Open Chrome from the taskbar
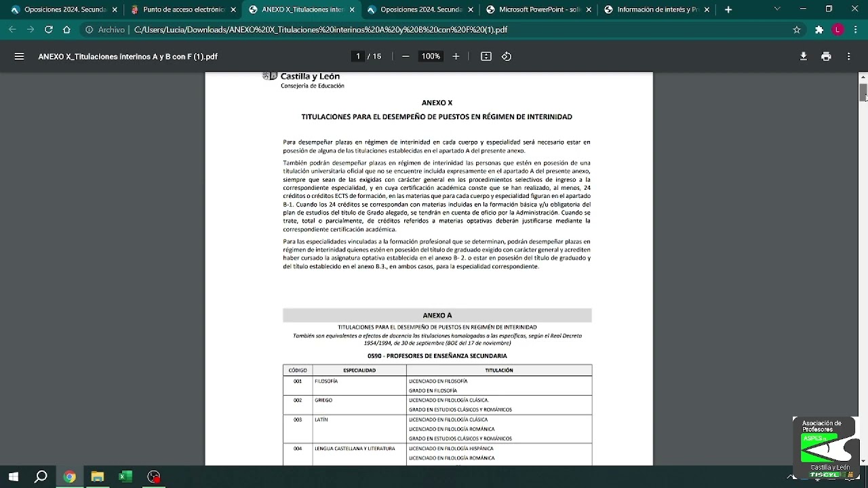868x488 pixels. pyautogui.click(x=69, y=476)
